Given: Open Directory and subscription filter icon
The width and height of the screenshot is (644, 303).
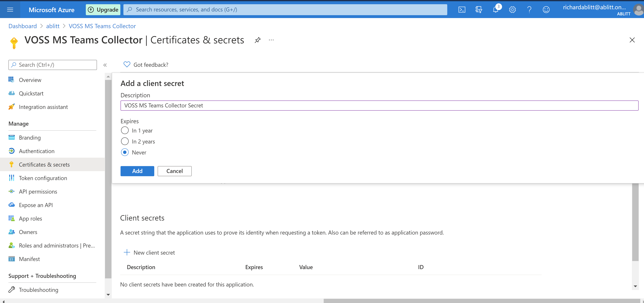Looking at the screenshot, I should tap(478, 9).
